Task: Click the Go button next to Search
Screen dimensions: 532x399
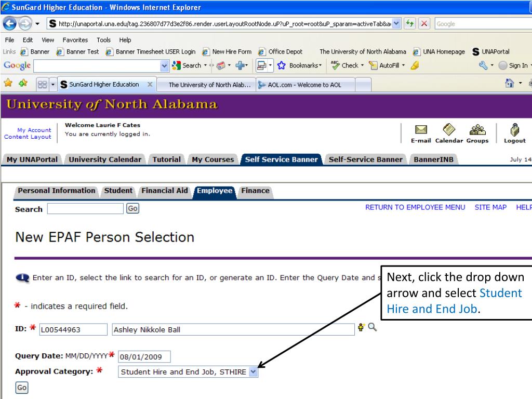Action: coord(132,208)
